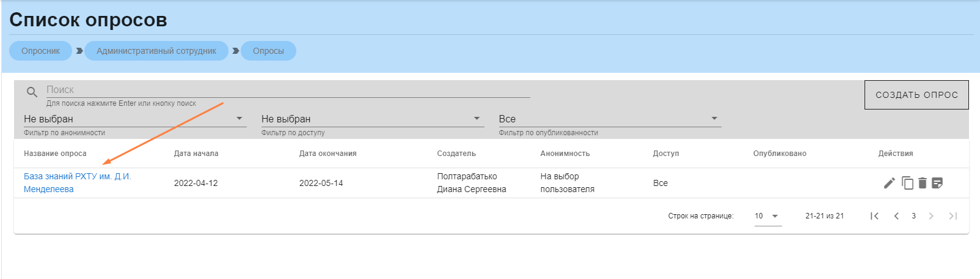This screenshot has width=980, height=279.
Task: Go to the previous page of results
Action: pyautogui.click(x=896, y=216)
